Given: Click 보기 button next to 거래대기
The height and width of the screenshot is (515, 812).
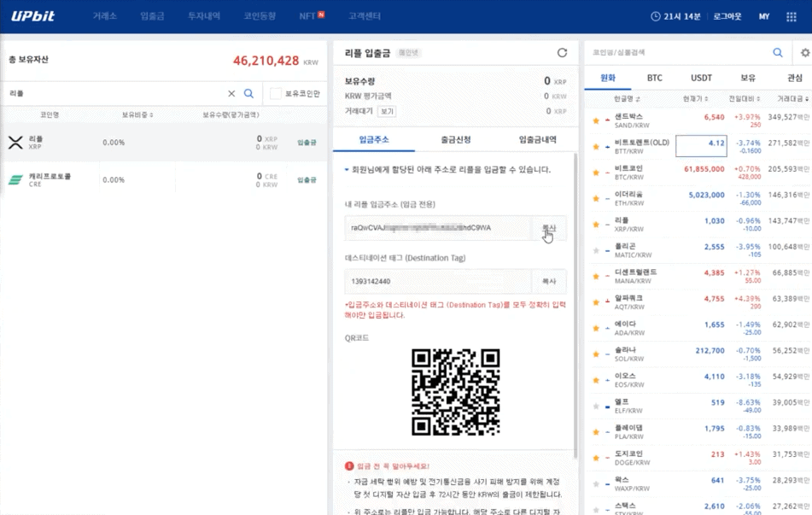Looking at the screenshot, I should (387, 111).
